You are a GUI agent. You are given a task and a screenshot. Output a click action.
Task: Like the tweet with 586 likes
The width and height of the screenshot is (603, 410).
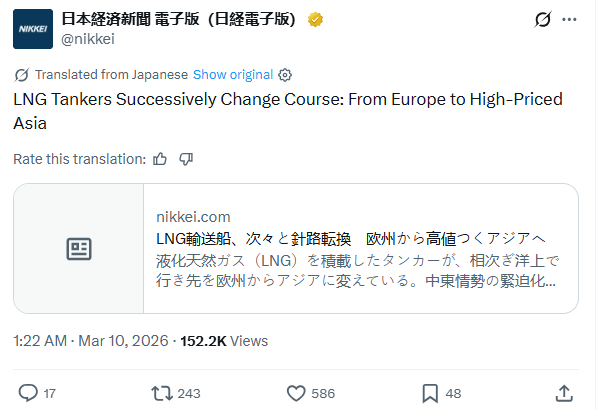[x=296, y=393]
